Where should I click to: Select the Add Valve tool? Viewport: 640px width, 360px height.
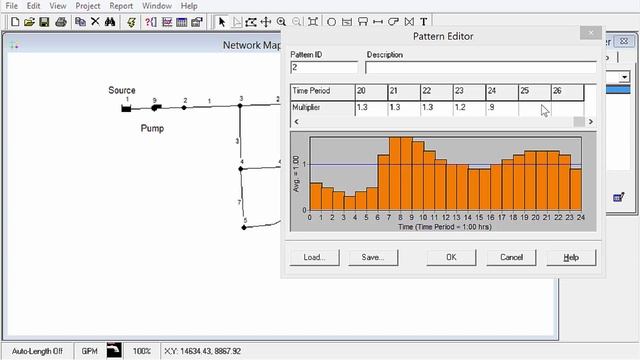409,22
